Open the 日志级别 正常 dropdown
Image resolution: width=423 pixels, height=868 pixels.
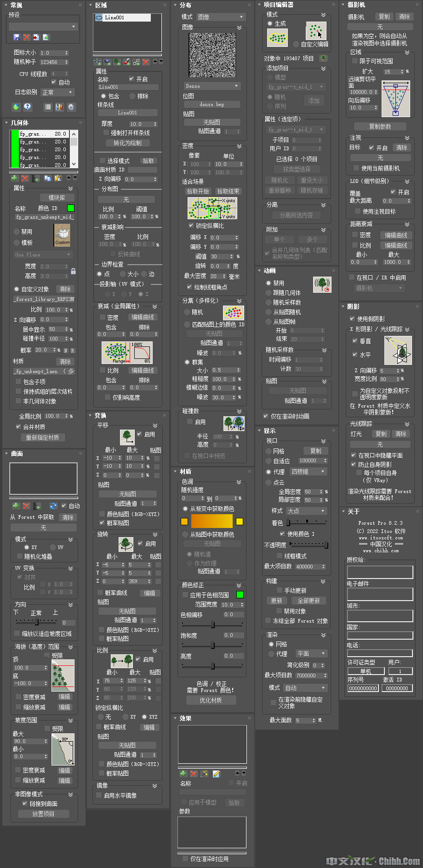58,92
